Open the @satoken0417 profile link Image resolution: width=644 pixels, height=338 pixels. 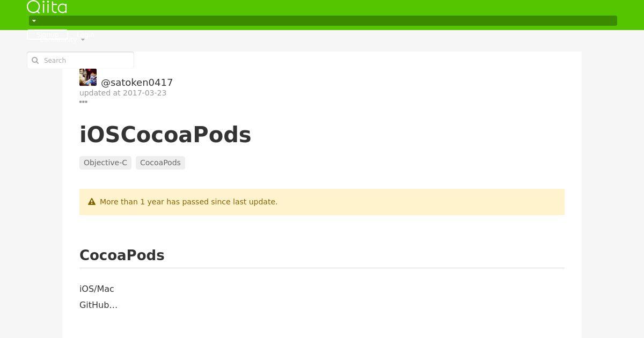(x=137, y=83)
